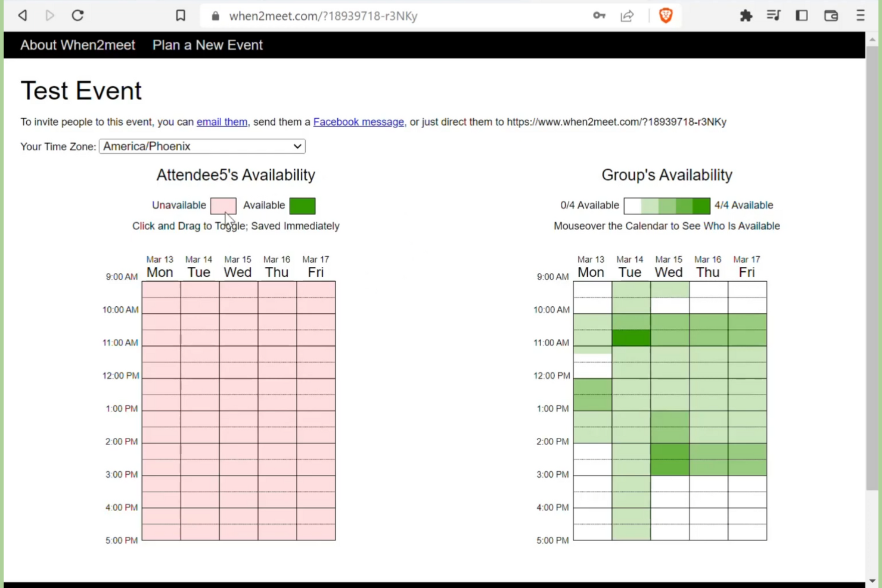
Task: Toggle Monday 4:45 PM slot in Attendee5's grid
Action: [x=162, y=536]
